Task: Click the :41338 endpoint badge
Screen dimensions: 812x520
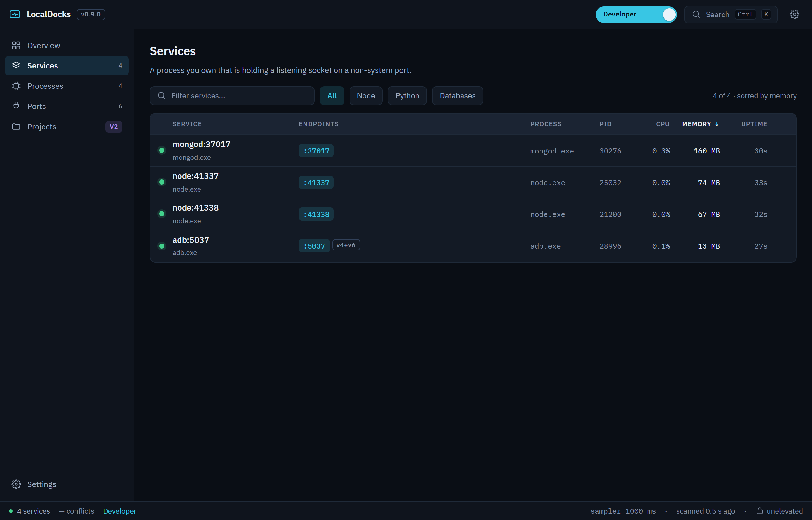Action: (316, 214)
